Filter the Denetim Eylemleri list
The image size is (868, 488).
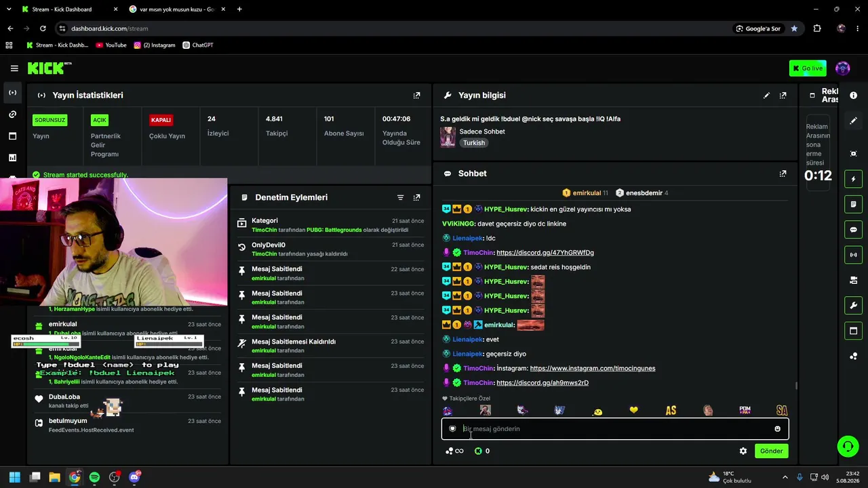tap(400, 197)
